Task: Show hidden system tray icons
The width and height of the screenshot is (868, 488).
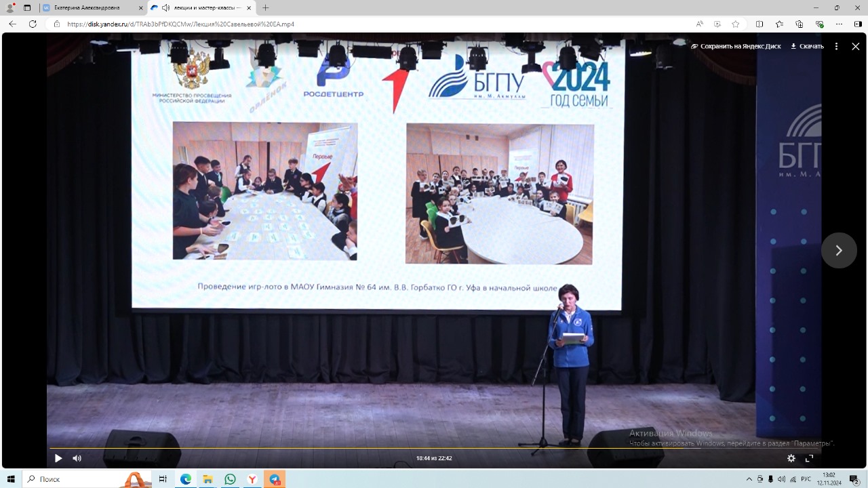Action: tap(749, 479)
